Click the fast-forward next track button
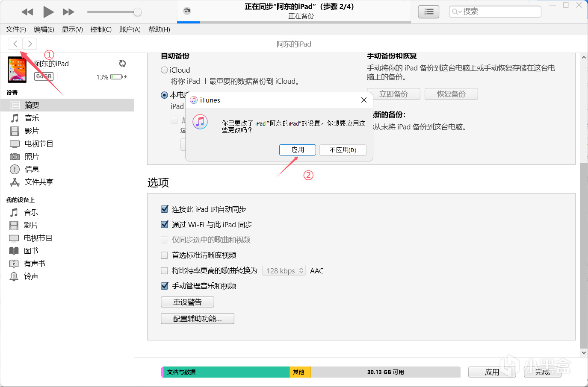Screen dimensions: 588x387 (68, 12)
